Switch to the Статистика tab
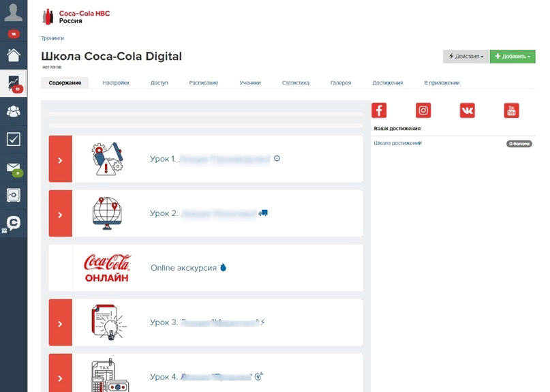The height and width of the screenshot is (392, 550). click(x=296, y=82)
